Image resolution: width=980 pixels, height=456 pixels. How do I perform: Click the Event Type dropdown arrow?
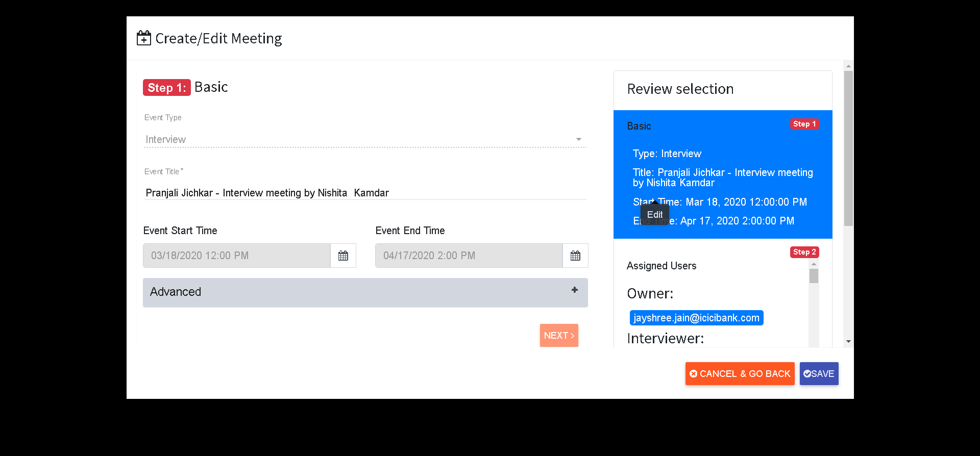point(578,139)
